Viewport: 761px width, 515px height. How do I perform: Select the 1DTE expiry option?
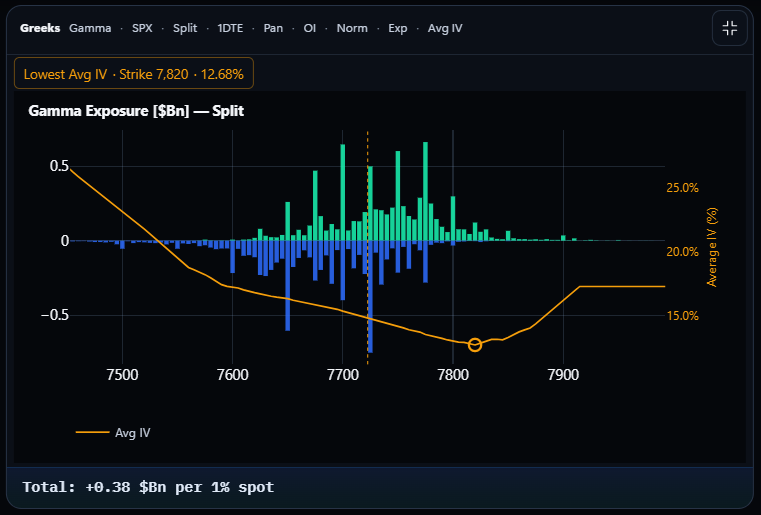(x=230, y=28)
